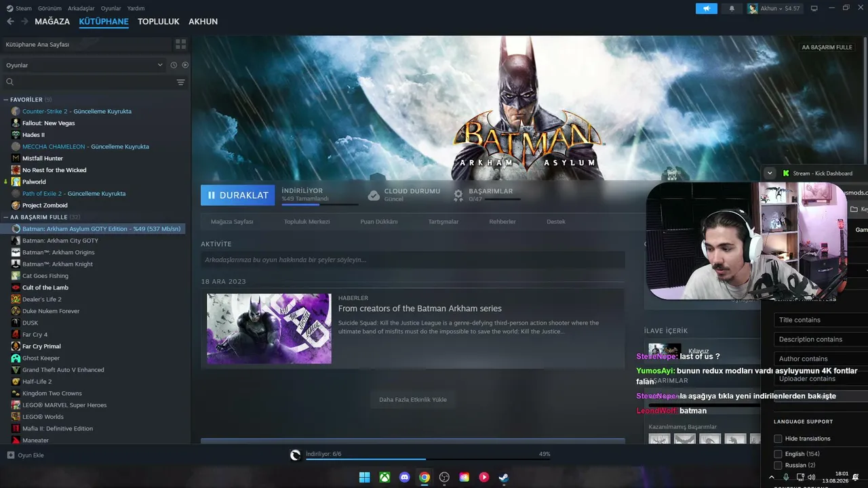Select Cult of the Lamb in library
Image resolution: width=868 pixels, height=488 pixels.
pos(45,287)
